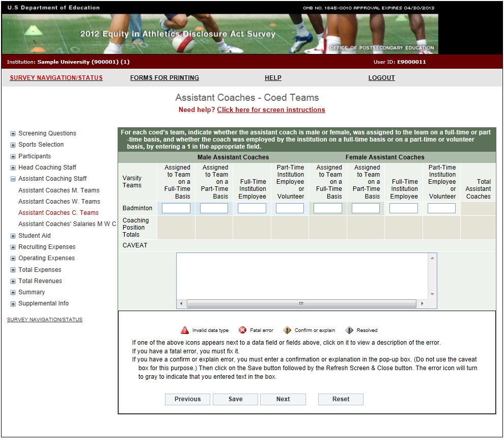The height and width of the screenshot is (446, 504).
Task: Open the Forms for Printing menu
Action: coord(164,78)
